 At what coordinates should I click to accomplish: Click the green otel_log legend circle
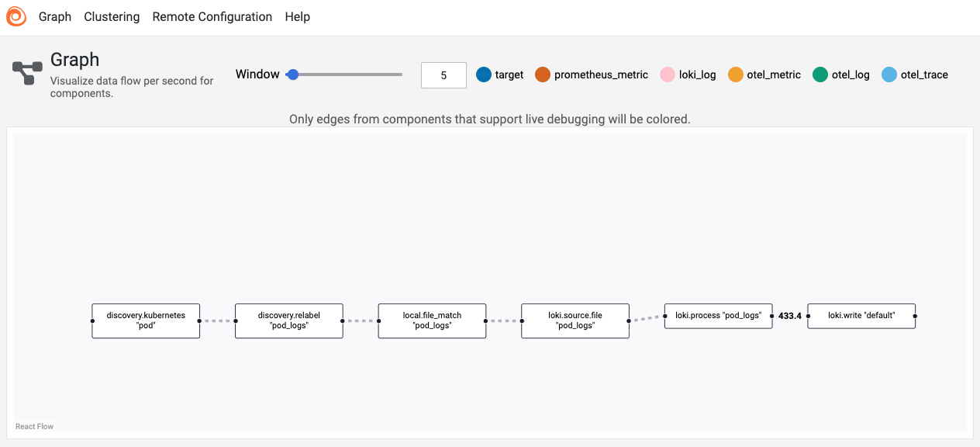point(820,74)
